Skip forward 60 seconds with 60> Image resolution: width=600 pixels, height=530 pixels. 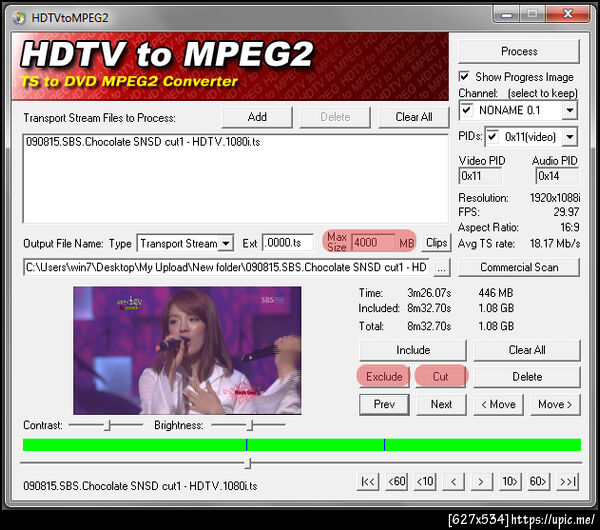click(x=538, y=481)
